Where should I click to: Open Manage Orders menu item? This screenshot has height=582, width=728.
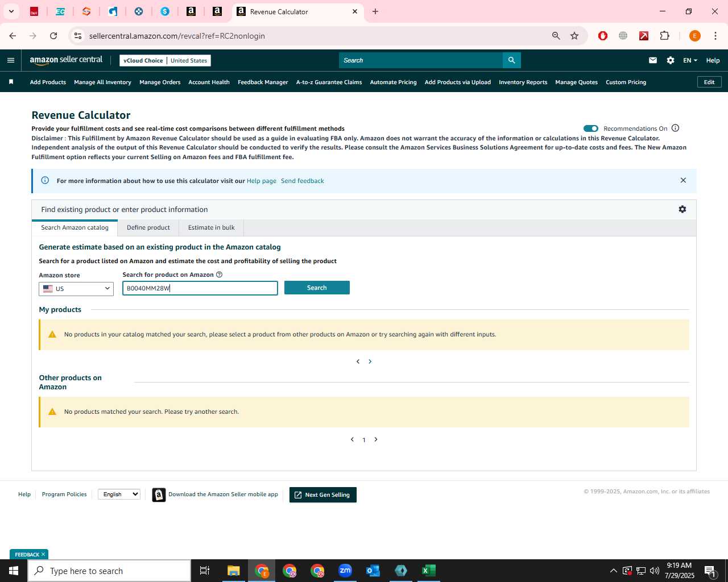(160, 82)
